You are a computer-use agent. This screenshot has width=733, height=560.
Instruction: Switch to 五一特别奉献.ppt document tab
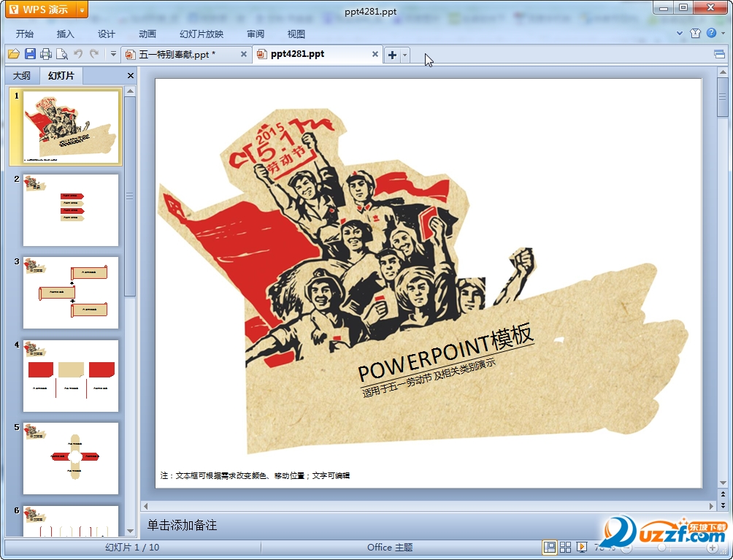pyautogui.click(x=177, y=54)
